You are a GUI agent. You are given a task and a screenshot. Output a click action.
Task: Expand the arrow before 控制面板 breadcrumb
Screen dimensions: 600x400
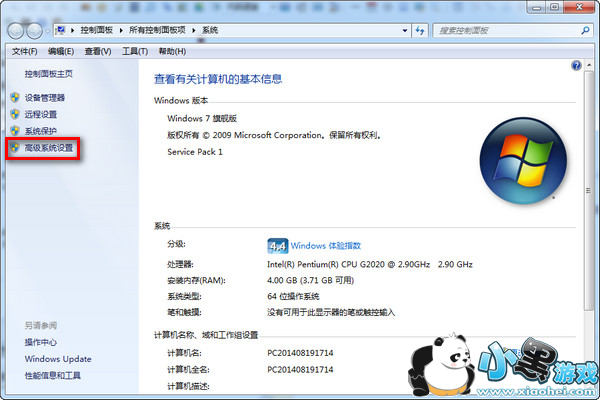coord(72,30)
